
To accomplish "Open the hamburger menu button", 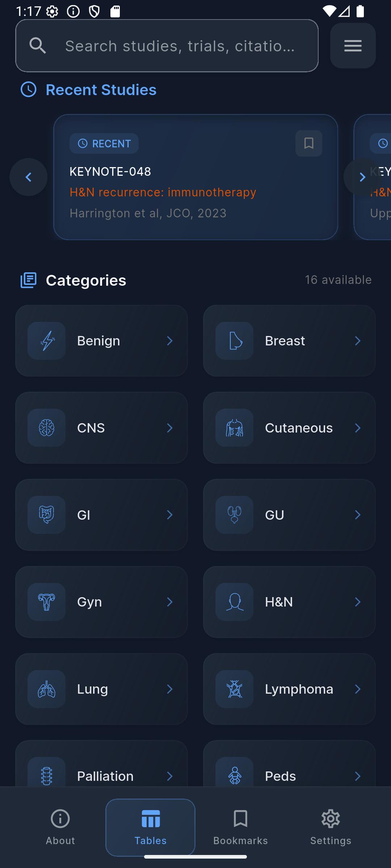I will 353,46.
